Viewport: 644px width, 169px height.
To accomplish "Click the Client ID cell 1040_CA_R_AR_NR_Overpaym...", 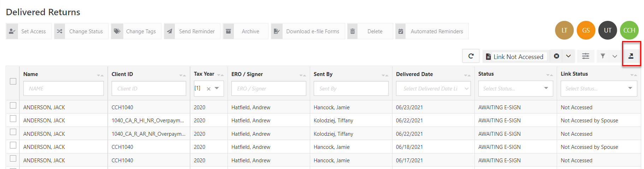I will click(148, 134).
